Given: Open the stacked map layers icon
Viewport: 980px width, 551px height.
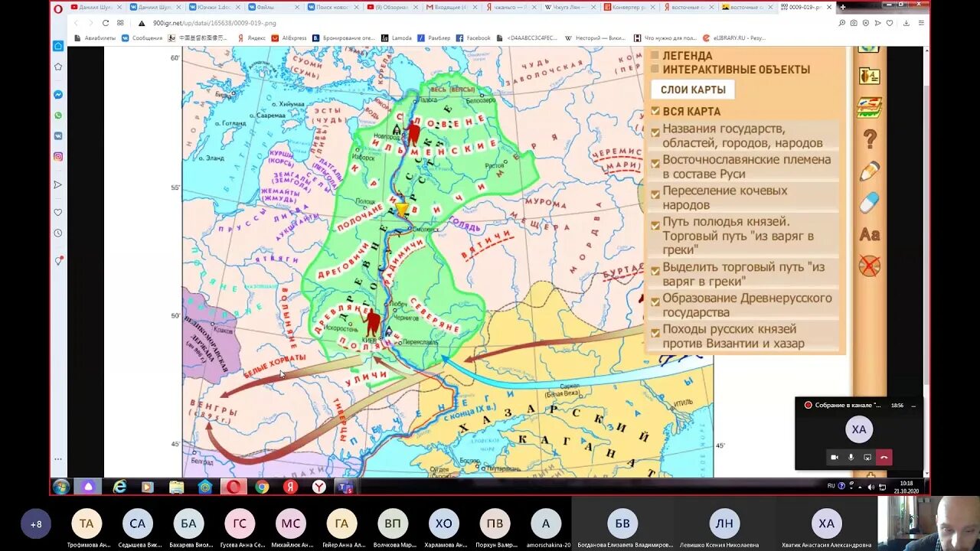Looking at the screenshot, I should (x=870, y=107).
